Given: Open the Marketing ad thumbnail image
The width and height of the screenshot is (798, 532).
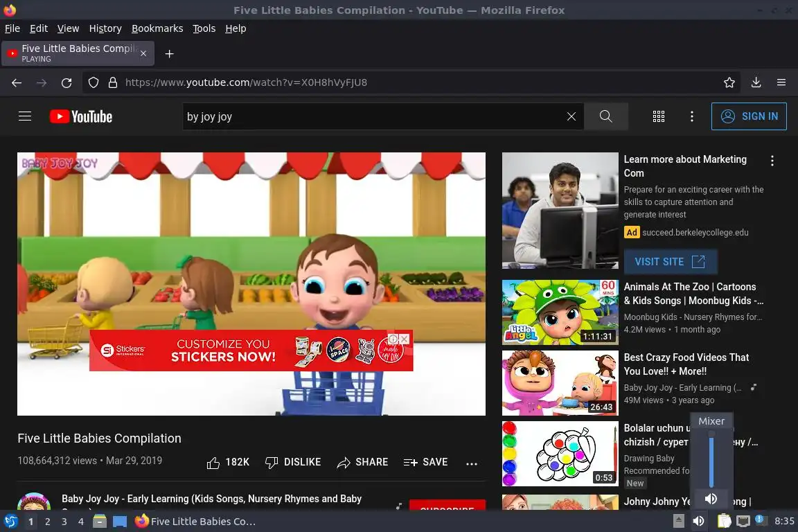Looking at the screenshot, I should (560, 211).
